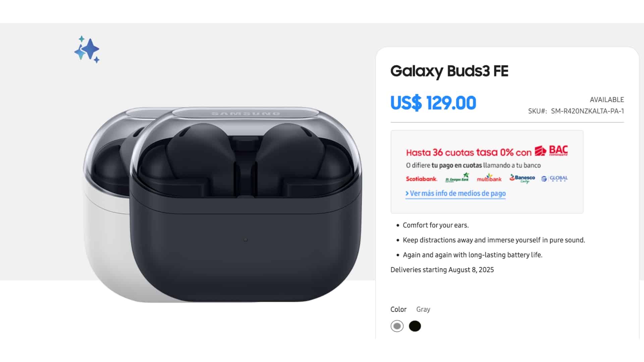644x362 pixels.
Task: Click the chevron beside Ver más info
Action: pos(407,193)
